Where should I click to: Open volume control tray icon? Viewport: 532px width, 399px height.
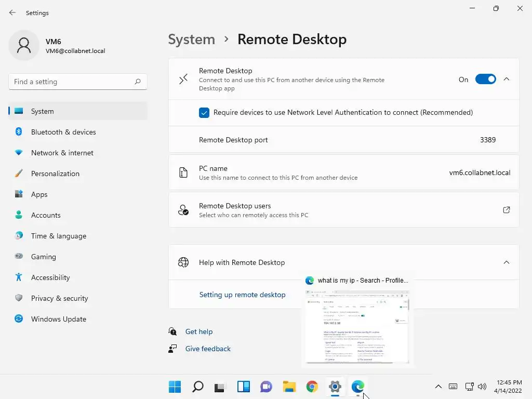(x=482, y=387)
